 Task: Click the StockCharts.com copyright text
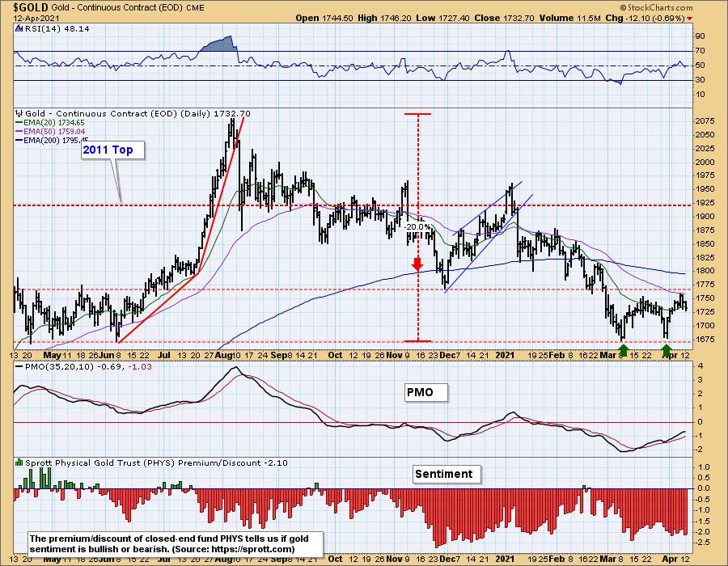click(656, 7)
